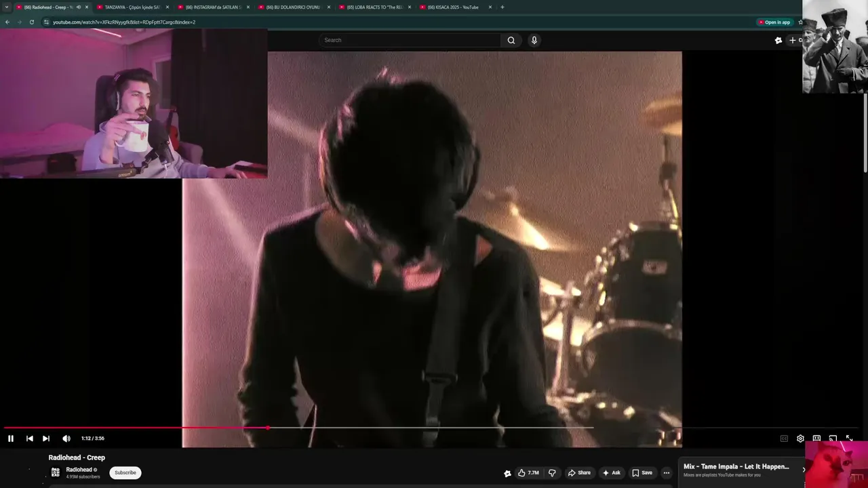This screenshot has width=868, height=488.
Task: Enter fullscreen mode
Action: click(x=849, y=439)
